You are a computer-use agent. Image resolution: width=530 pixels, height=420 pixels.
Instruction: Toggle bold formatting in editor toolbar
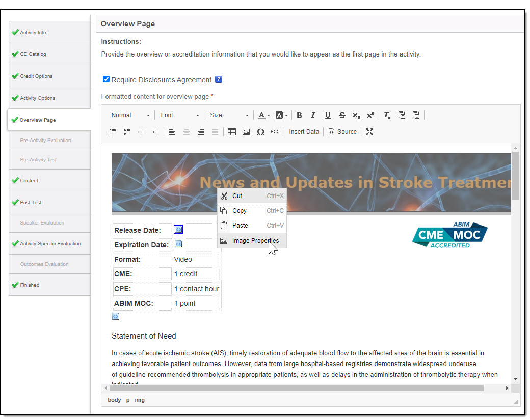coord(299,115)
